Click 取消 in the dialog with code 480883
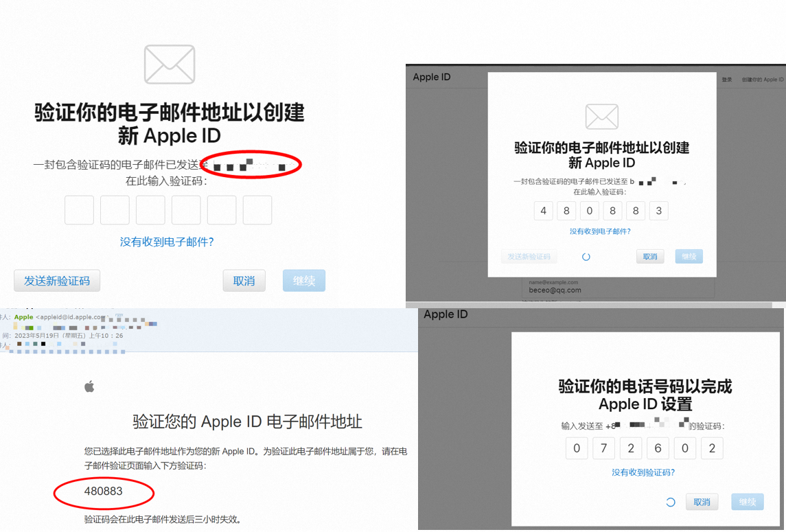 click(x=650, y=257)
